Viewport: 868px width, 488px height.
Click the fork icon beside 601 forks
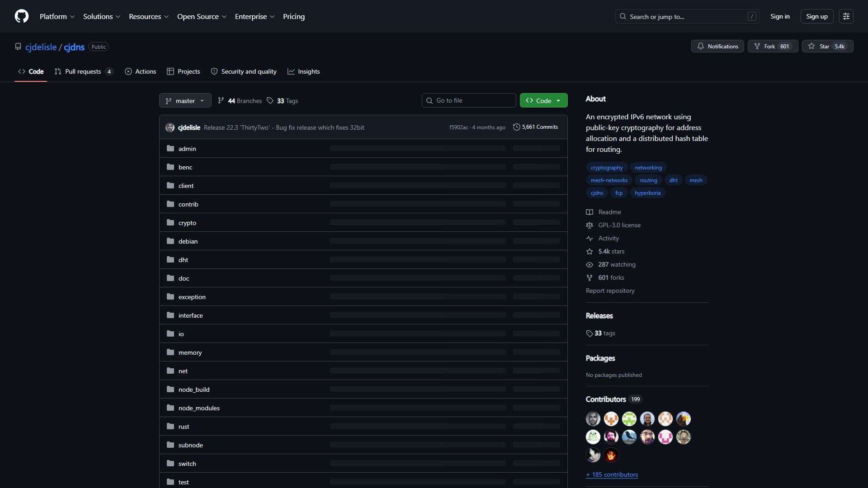tap(590, 277)
